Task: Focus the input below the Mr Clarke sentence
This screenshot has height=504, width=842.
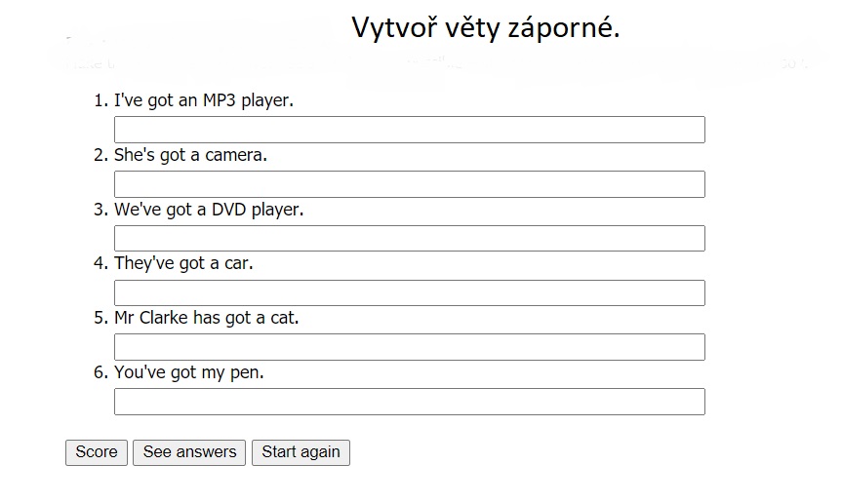Action: pos(409,347)
